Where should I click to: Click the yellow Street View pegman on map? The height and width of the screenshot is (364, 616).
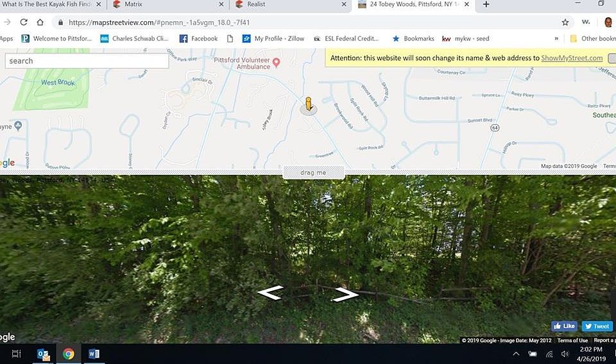(309, 104)
